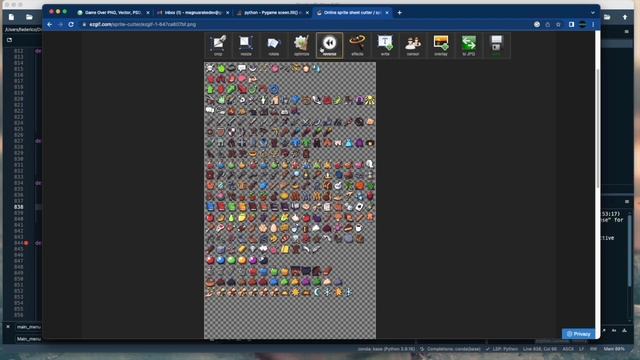The image size is (640, 360).
Task: Click 'Line 838, Col 68' in status bar
Action: (x=540, y=349)
